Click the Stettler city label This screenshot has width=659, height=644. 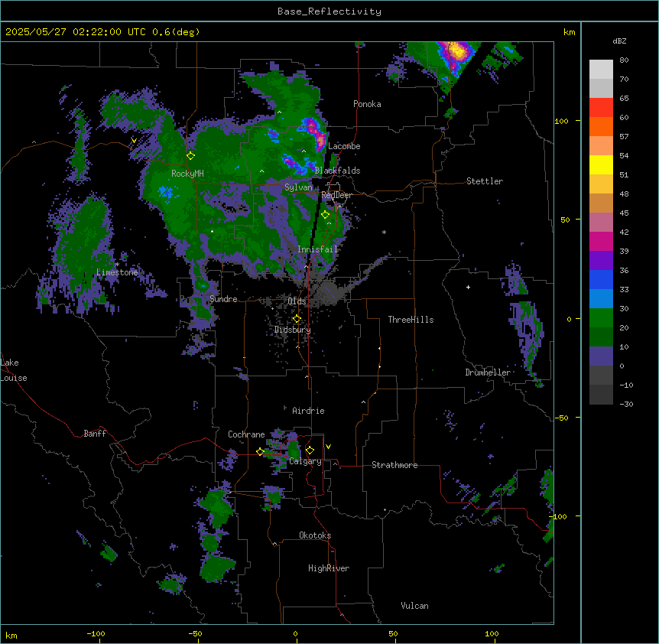coord(485,181)
